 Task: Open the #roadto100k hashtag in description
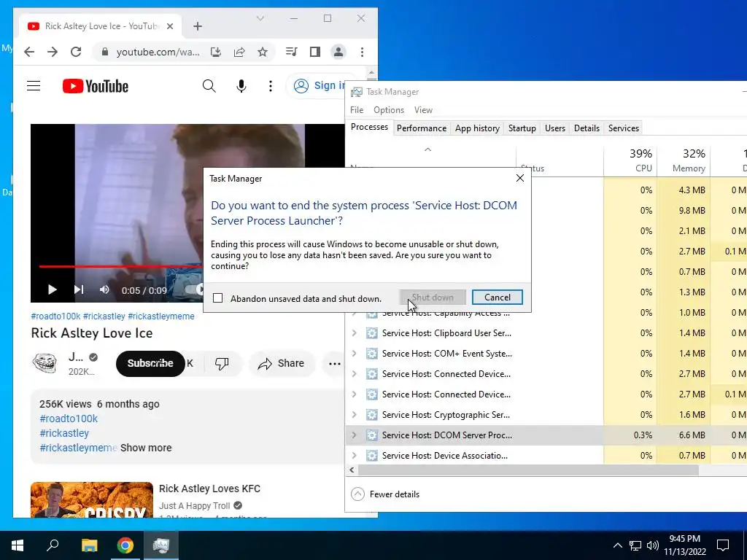click(69, 419)
